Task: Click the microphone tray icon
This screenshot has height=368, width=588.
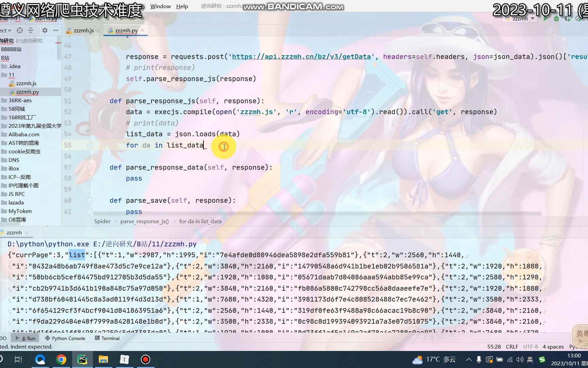Action: [479, 359]
